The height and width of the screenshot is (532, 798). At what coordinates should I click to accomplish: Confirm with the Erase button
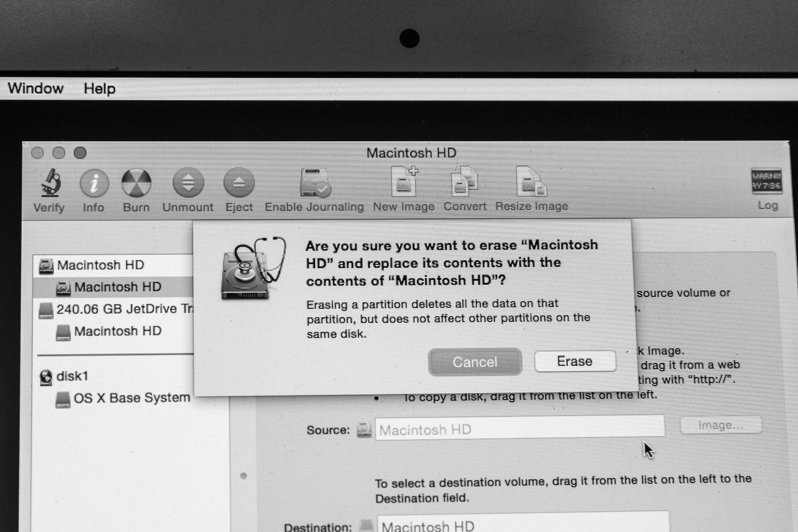tap(575, 361)
